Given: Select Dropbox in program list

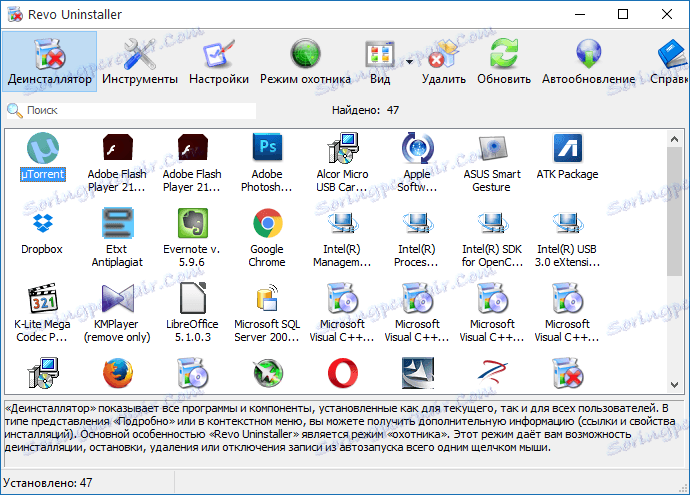Looking at the screenshot, I should tap(42, 232).
